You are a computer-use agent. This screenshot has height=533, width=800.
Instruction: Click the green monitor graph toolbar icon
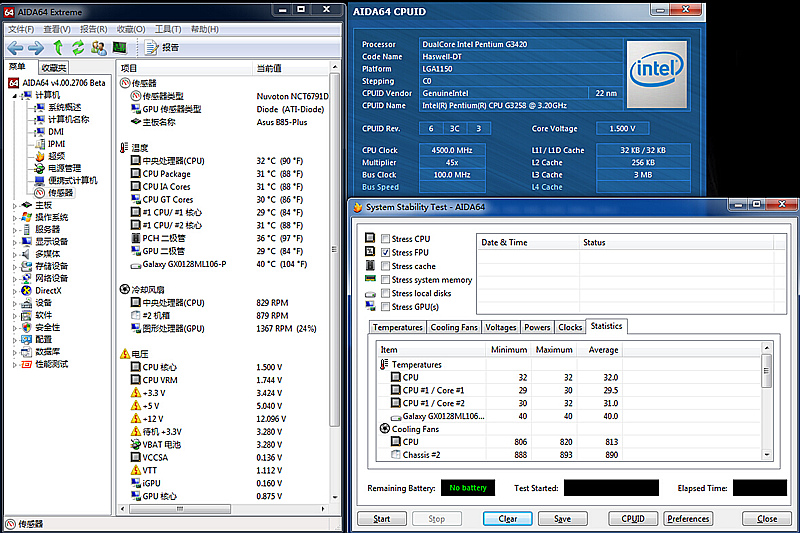pyautogui.click(x=119, y=47)
